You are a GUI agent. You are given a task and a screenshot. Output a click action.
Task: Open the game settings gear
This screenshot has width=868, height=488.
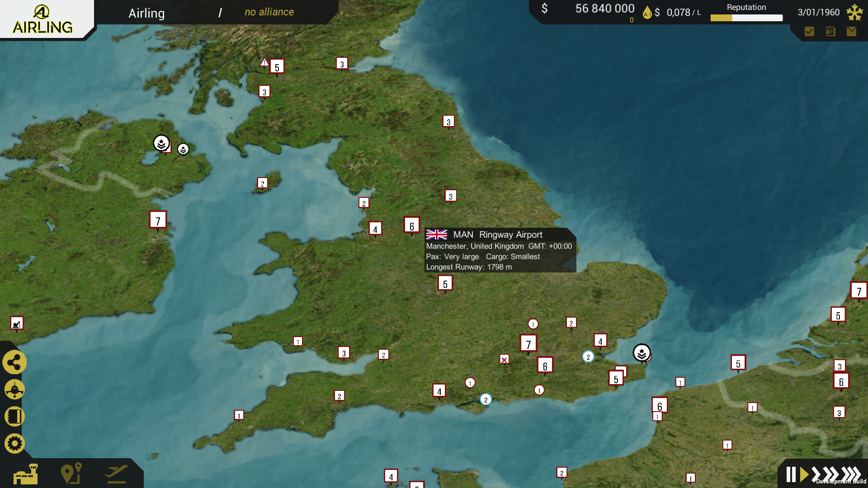pos(14,443)
